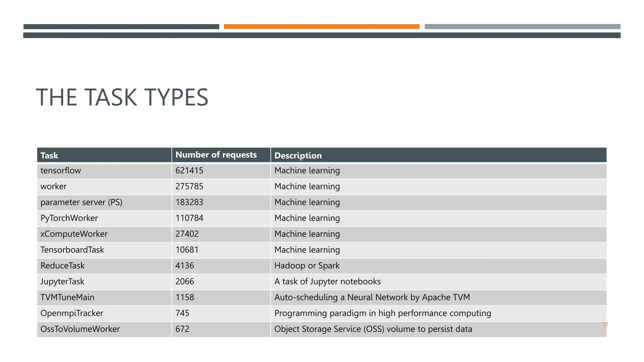
Task: Select the 'Hadoop or Spark' description
Action: point(307,266)
